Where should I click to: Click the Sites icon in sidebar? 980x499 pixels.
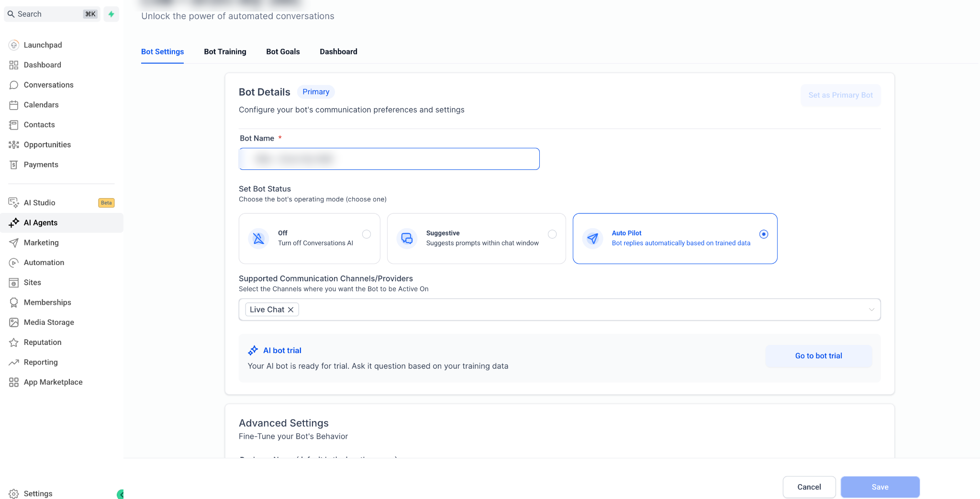pyautogui.click(x=14, y=283)
